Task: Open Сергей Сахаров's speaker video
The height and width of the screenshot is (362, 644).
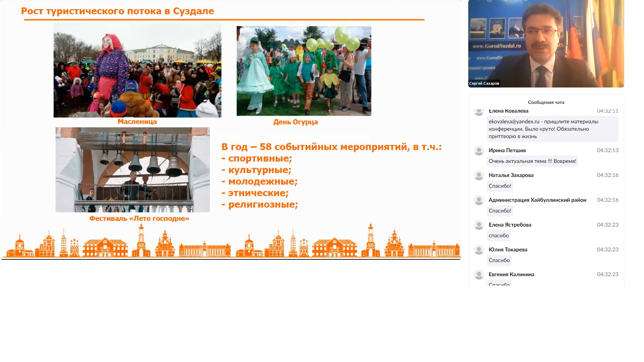Action: click(x=546, y=44)
